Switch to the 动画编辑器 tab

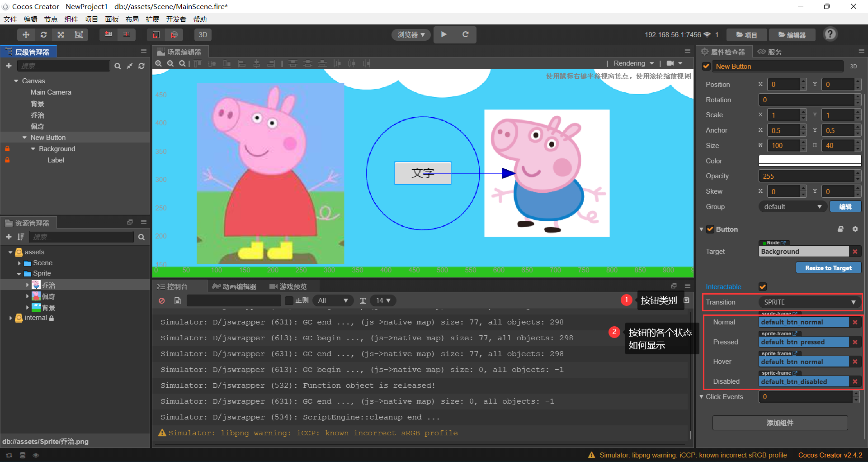point(235,286)
